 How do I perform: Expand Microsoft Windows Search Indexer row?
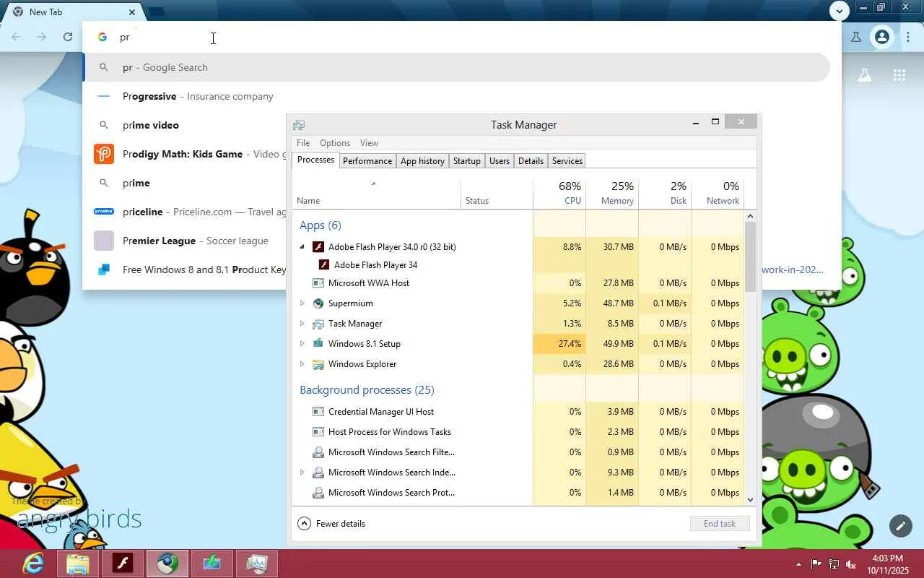(x=302, y=473)
